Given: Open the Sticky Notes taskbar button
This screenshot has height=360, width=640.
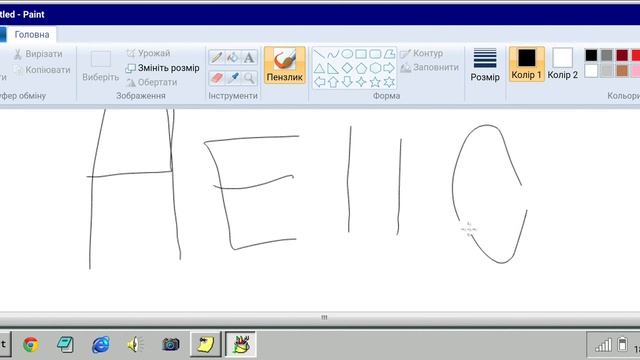Looking at the screenshot, I should coord(205,344).
